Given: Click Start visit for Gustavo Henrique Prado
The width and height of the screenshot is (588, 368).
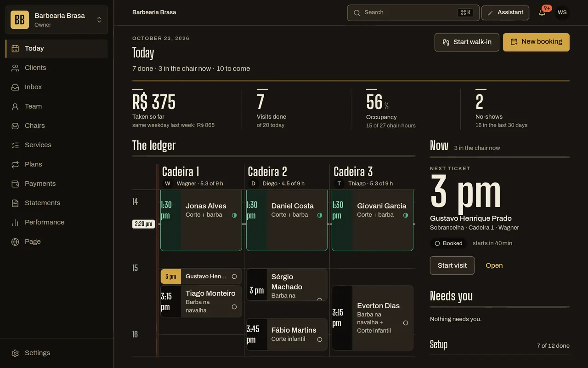Looking at the screenshot, I should pyautogui.click(x=452, y=265).
